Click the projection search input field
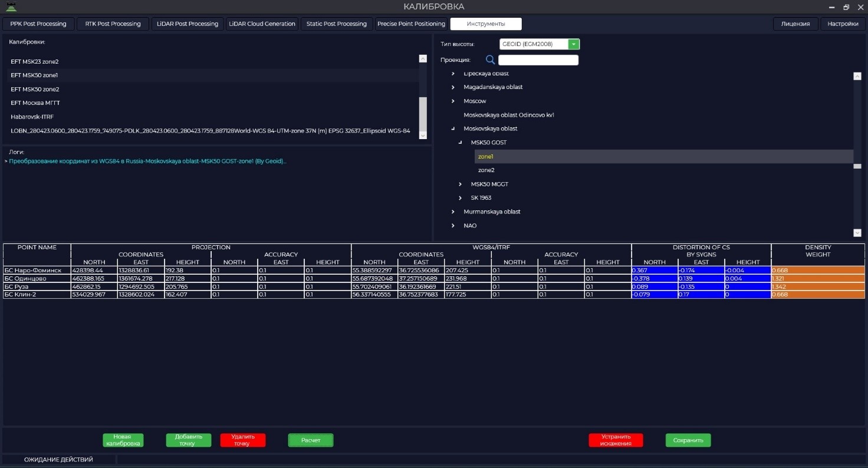 pos(538,60)
